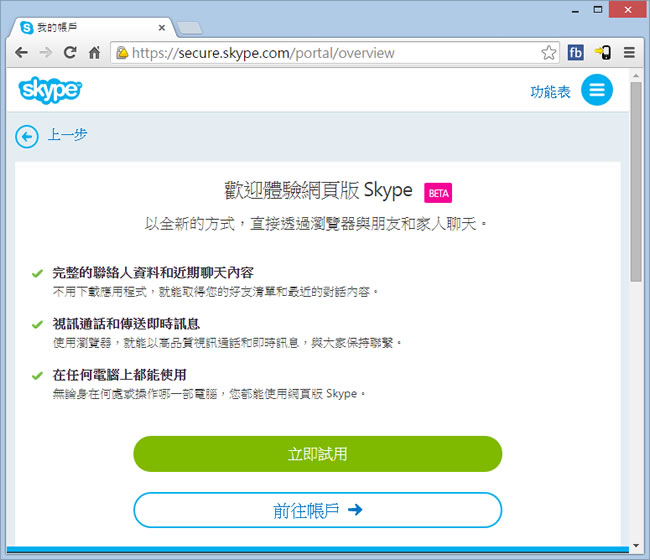This screenshot has width=650, height=560.
Task: Open a new tab
Action: pos(189,28)
